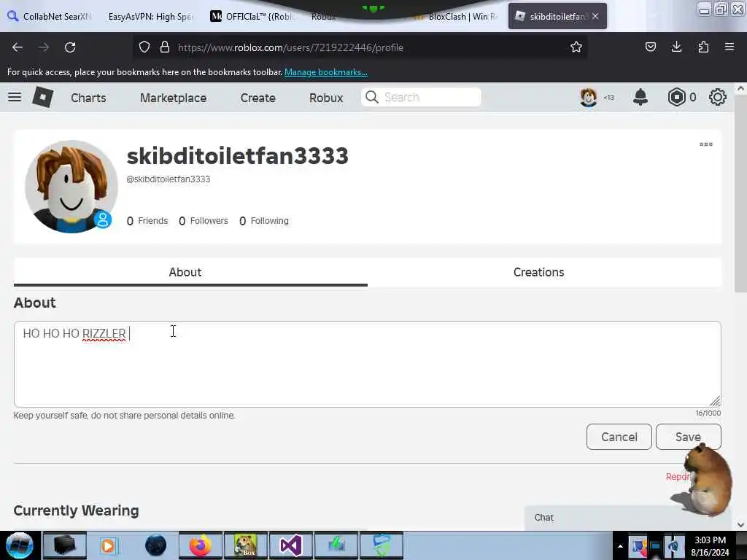Click the Currently Wearing heading

(x=76, y=510)
